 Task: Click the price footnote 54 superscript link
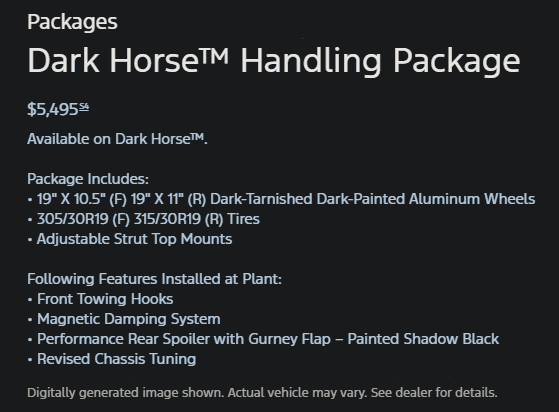pyautogui.click(x=84, y=107)
